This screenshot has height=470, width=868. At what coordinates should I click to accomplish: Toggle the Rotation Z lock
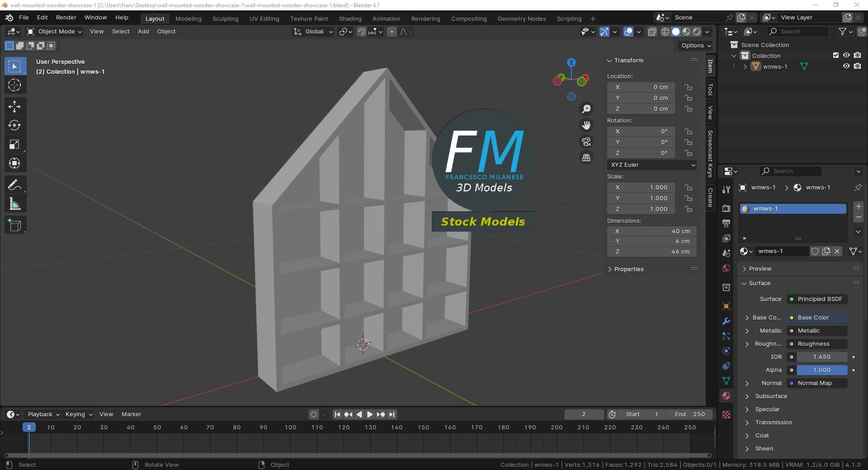[688, 153]
